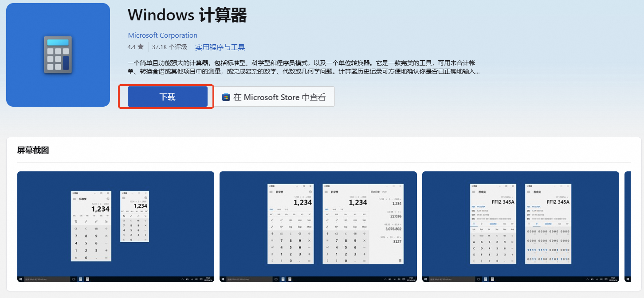Open the standard mode calculator screenshot
644x298 pixels.
[x=116, y=227]
